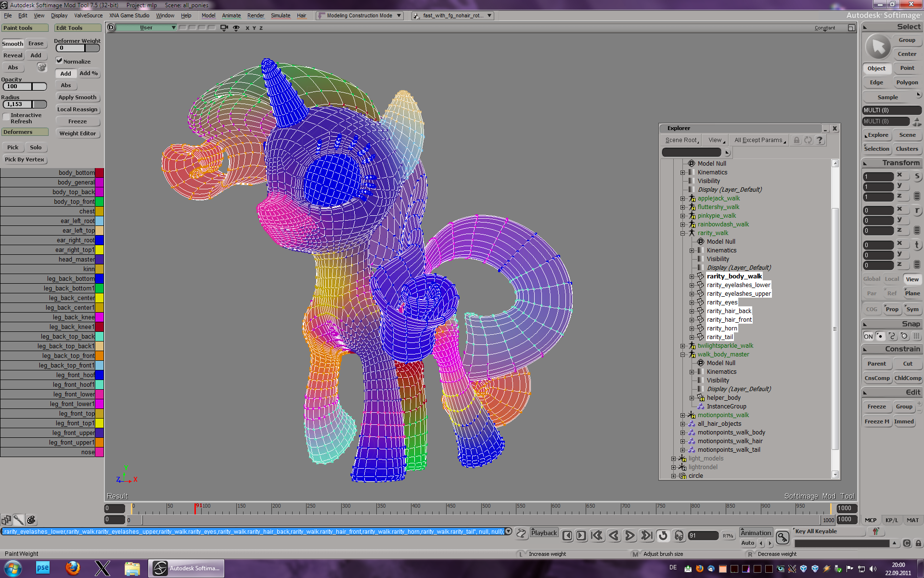Screen dimensions: 924x578
Task: Play animation forward
Action: (629, 535)
